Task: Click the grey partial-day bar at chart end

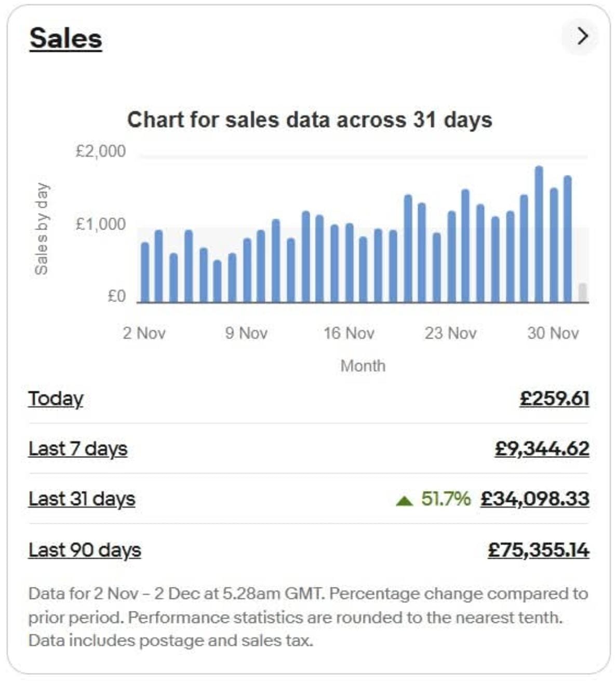Action: [583, 293]
